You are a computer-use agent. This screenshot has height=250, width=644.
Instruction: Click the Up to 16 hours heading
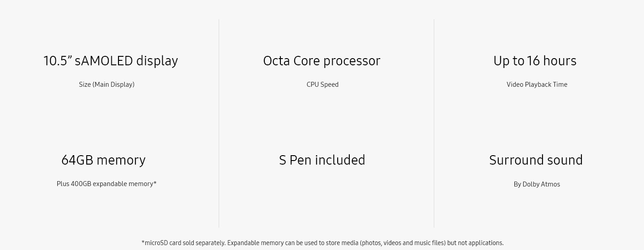(535, 61)
